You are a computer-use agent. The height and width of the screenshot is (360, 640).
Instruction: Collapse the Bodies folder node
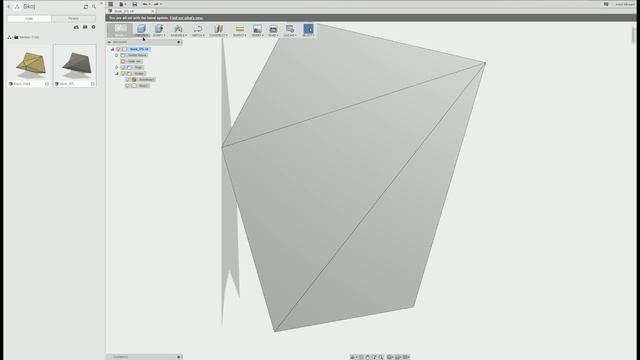pyautogui.click(x=117, y=73)
